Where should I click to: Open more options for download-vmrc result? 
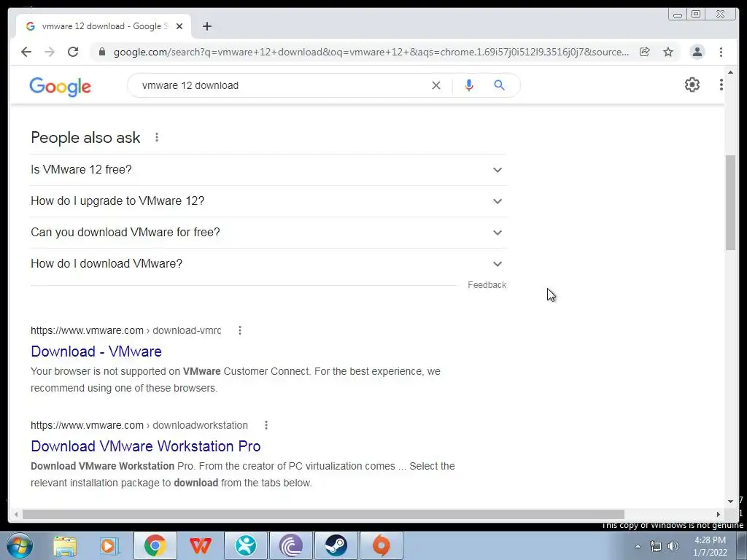[x=240, y=330]
